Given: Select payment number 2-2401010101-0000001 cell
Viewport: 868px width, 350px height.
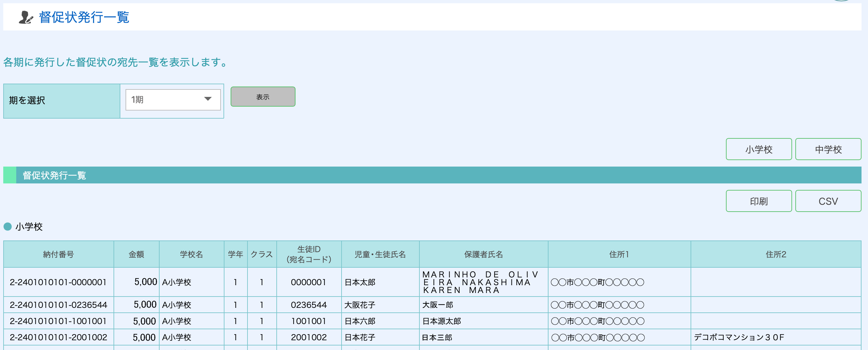Looking at the screenshot, I should point(58,282).
